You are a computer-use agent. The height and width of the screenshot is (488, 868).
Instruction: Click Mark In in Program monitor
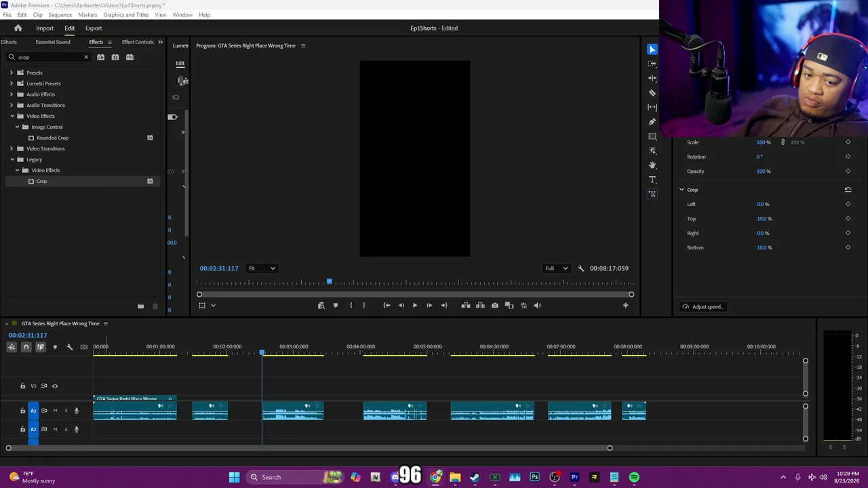click(x=351, y=306)
